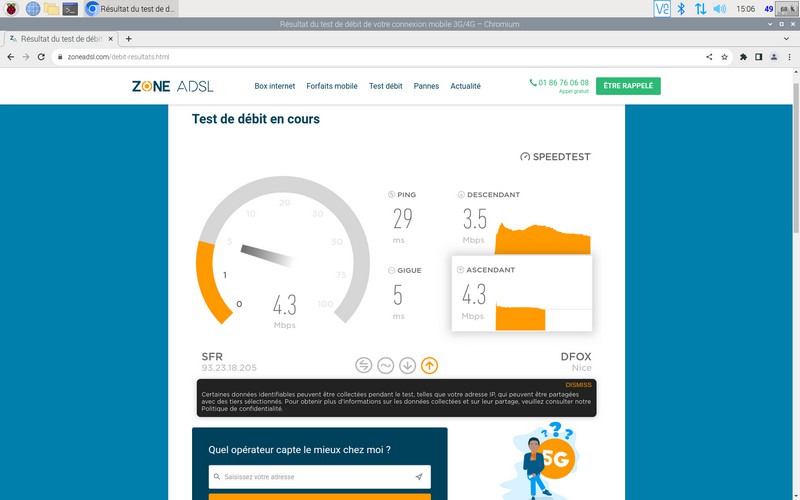Viewport: 800px width, 500px height.
Task: Select the ASCENDANT result panel
Action: point(522,293)
